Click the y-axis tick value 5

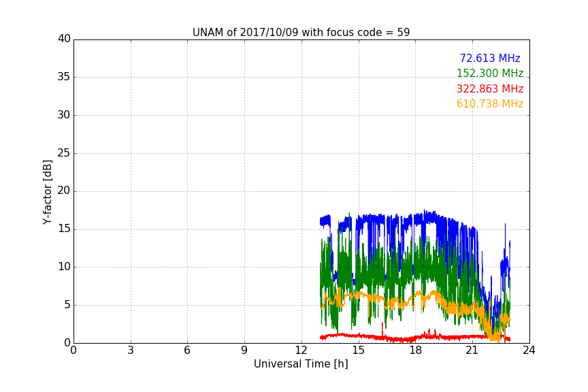point(67,305)
